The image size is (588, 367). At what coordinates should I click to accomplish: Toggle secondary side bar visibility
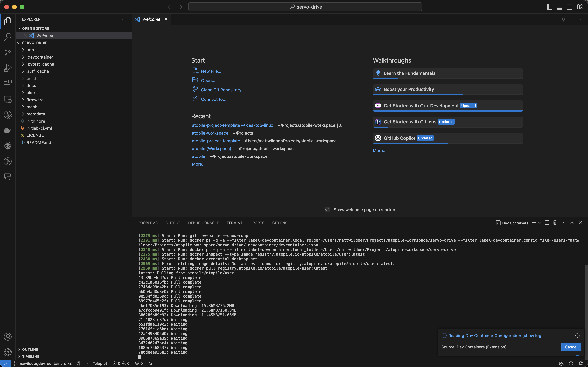tap(570, 7)
